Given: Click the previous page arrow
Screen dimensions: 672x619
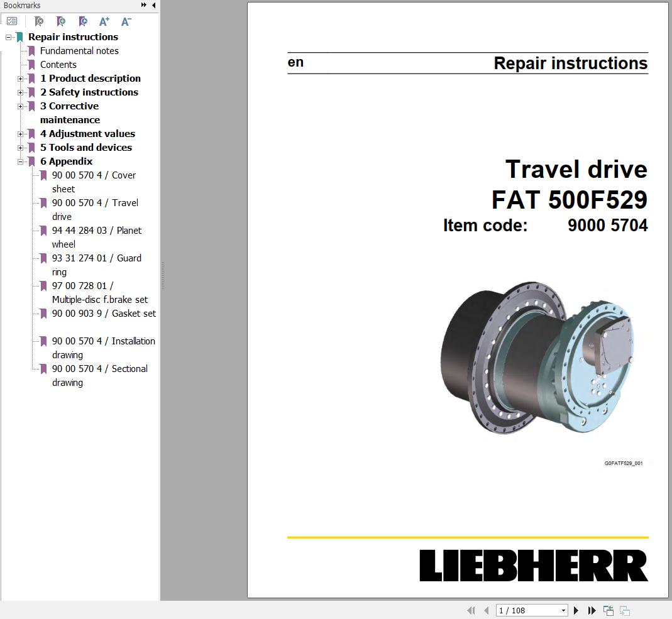Looking at the screenshot, I should (487, 610).
